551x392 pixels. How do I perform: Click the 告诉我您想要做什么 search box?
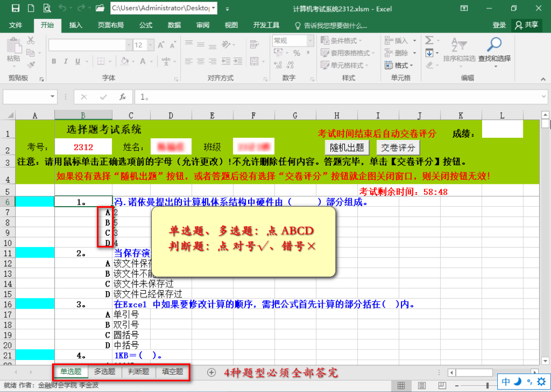coord(331,25)
